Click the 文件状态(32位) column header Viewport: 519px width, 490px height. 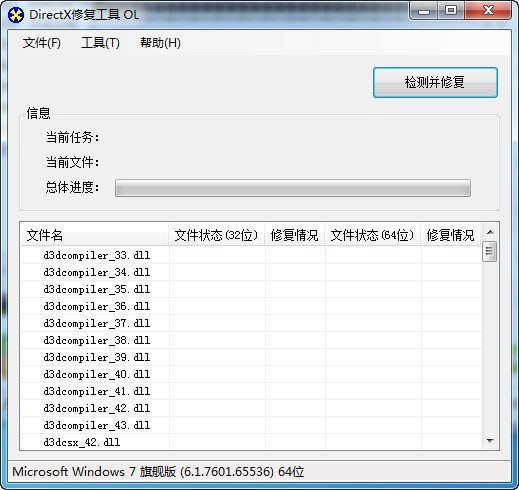pyautogui.click(x=217, y=235)
